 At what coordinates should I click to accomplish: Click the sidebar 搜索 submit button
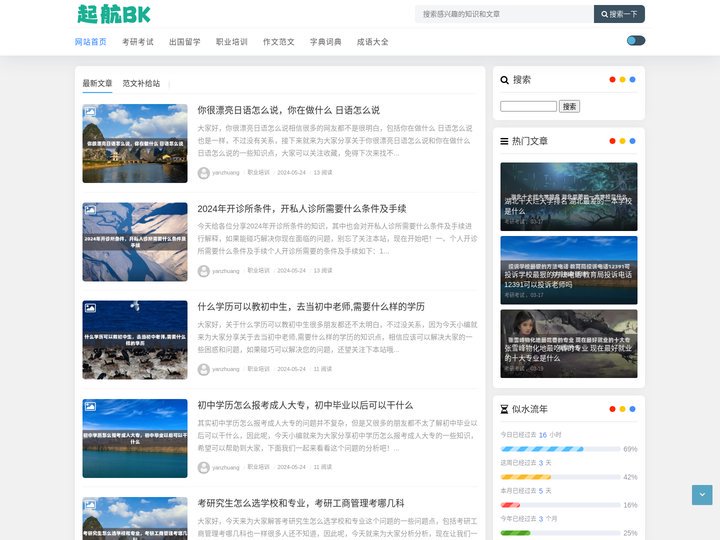coord(569,107)
